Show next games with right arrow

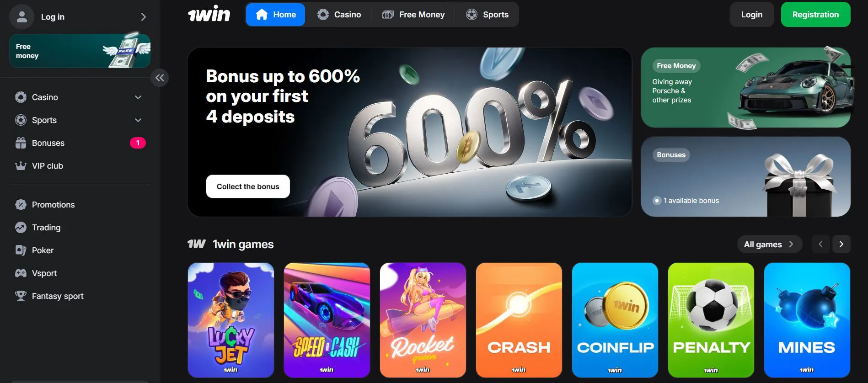[841, 244]
